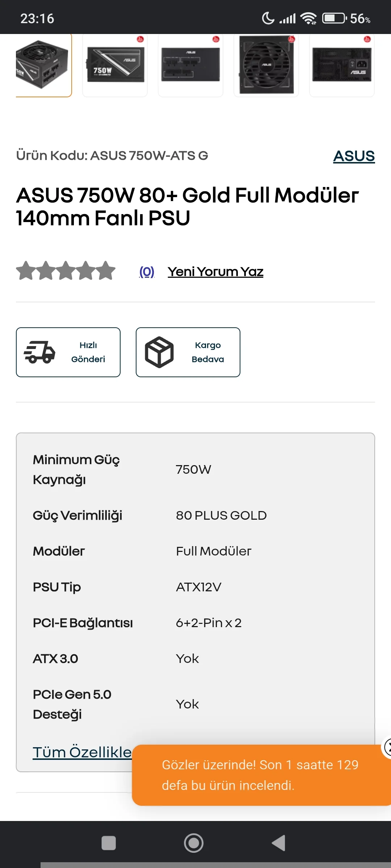The height and width of the screenshot is (868, 391).
Task: Open recent apps with square button
Action: 109,843
